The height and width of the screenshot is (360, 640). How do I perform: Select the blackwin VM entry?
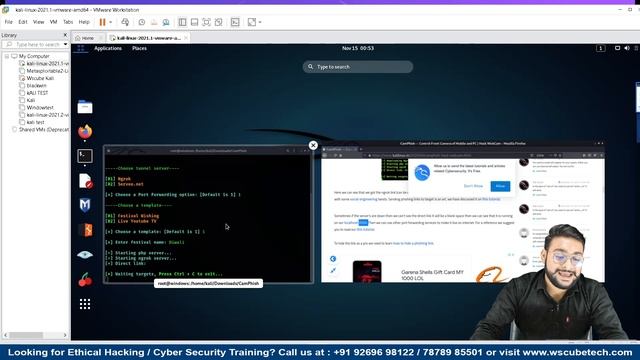pos(36,85)
